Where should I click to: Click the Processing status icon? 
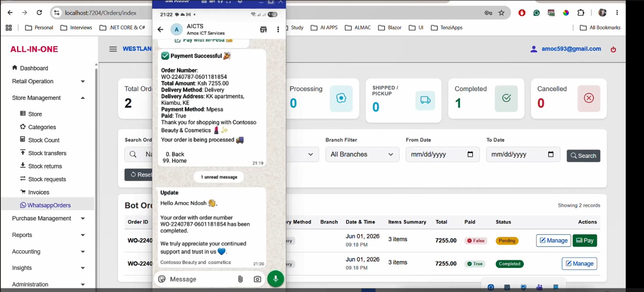tap(341, 98)
